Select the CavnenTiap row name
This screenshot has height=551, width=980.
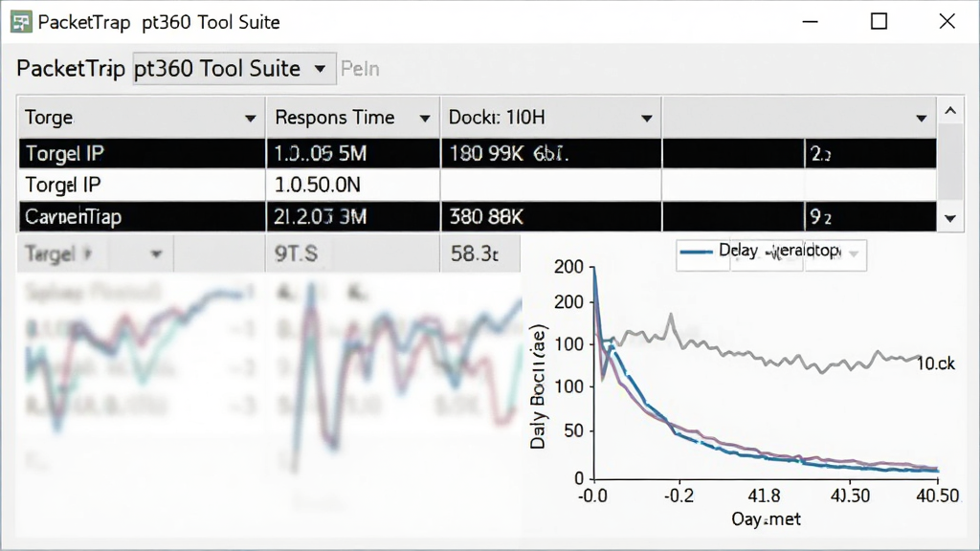pyautogui.click(x=73, y=217)
